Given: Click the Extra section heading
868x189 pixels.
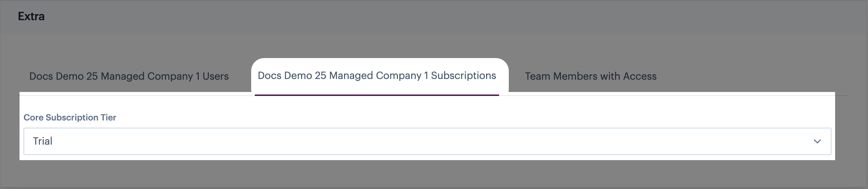Looking at the screenshot, I should (x=31, y=16).
